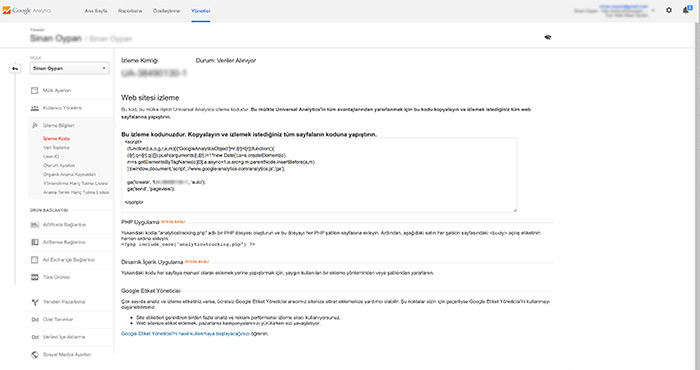Click the 'Dinamik İçerik Uygulama' section heading
This screenshot has height=370, width=700.
(152, 262)
